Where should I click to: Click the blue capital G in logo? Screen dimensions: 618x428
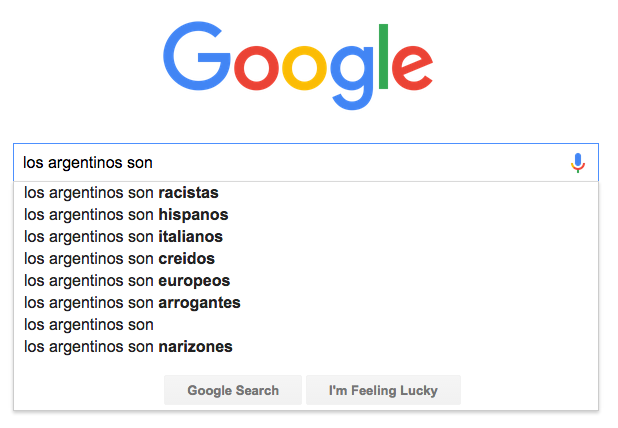coord(196,56)
